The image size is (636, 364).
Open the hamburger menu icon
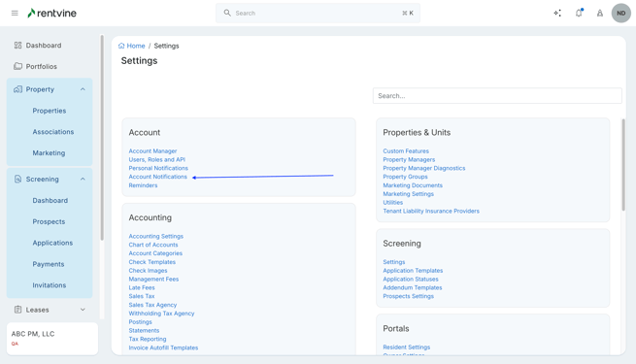tap(15, 13)
